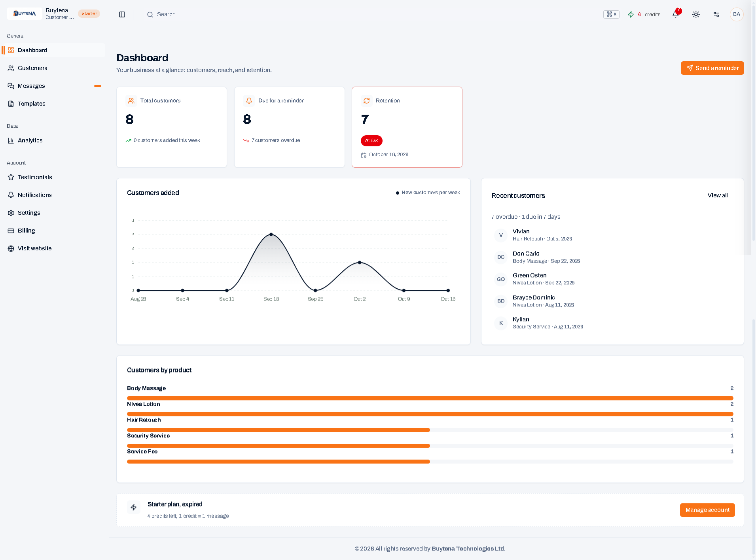Click Manage account button
The image size is (756, 560).
click(x=707, y=510)
